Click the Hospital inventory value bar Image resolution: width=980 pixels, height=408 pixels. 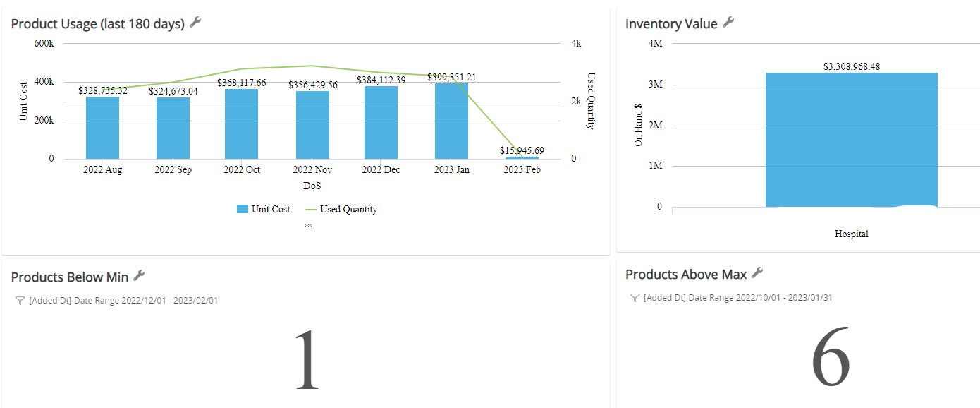point(851,140)
